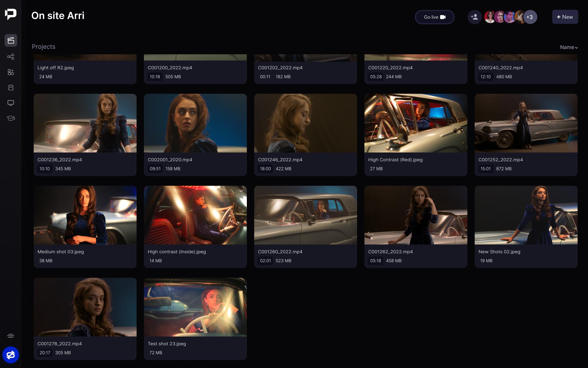This screenshot has height=368, width=588.
Task: Open the C001246_2022.mp4 thumbnail
Action: pyautogui.click(x=306, y=123)
